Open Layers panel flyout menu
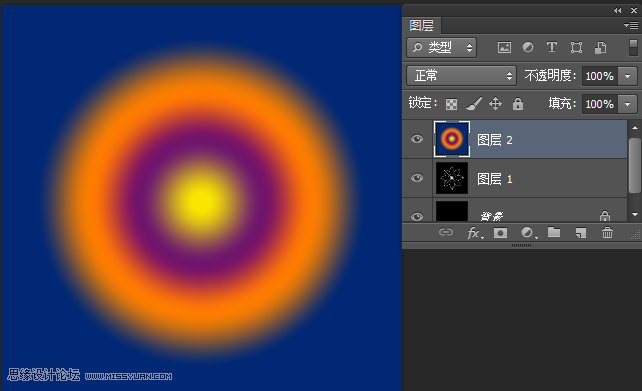 coord(631,25)
